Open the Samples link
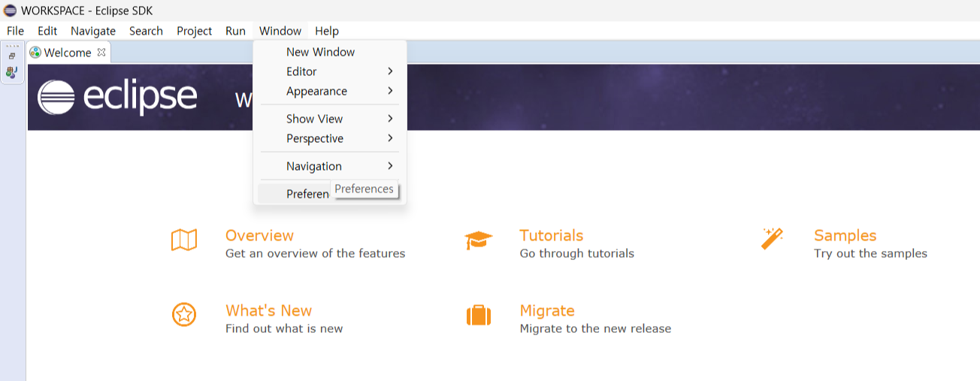Image resolution: width=980 pixels, height=381 pixels. pyautogui.click(x=845, y=235)
